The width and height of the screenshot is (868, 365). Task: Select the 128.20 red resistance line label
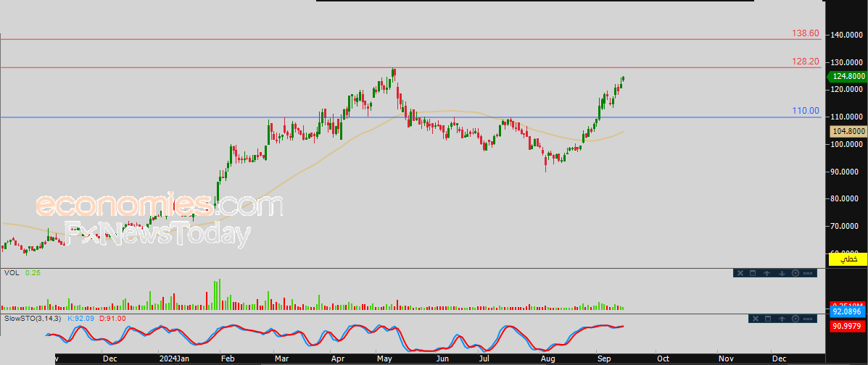tap(806, 62)
